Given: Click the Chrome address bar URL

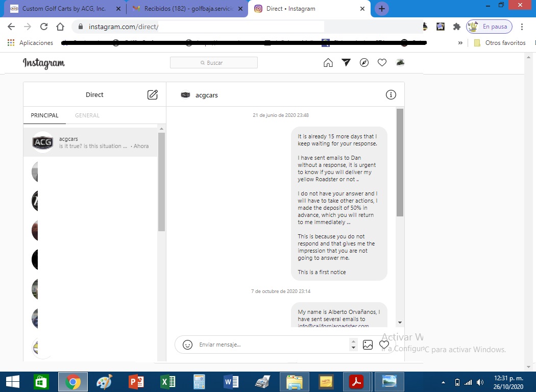Looking at the screenshot, I should point(124,27).
